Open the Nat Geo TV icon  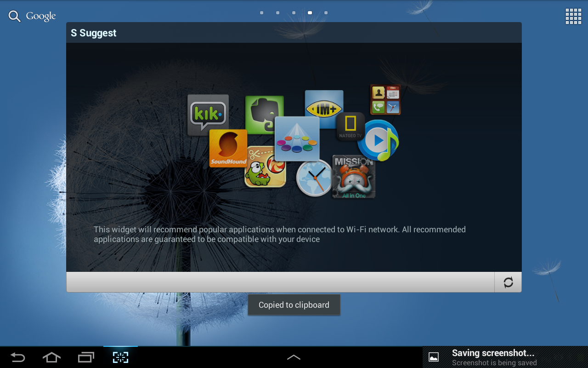[x=350, y=126]
